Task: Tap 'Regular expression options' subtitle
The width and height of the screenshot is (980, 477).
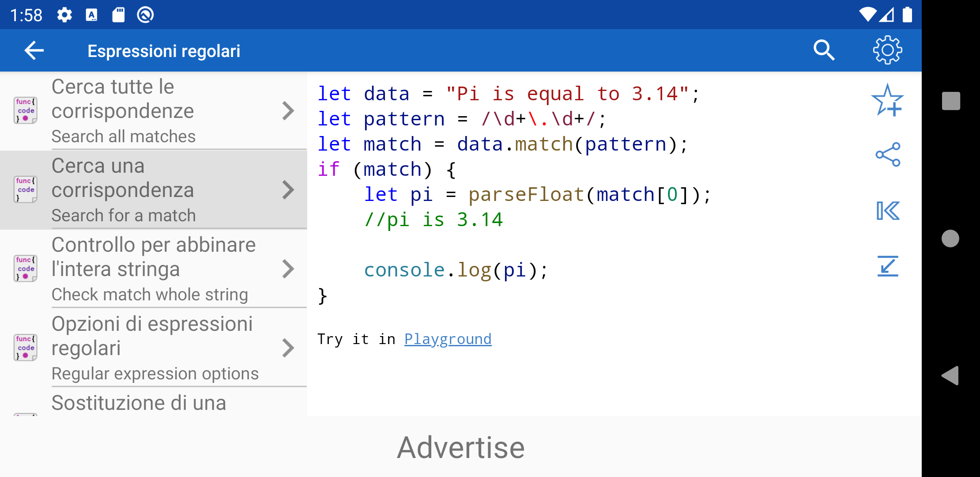Action: point(155,374)
